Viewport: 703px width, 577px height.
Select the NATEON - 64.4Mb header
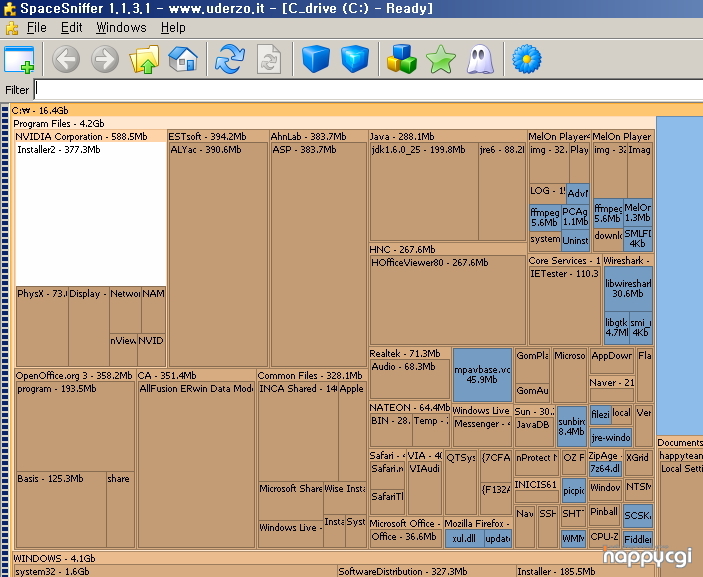409,408
